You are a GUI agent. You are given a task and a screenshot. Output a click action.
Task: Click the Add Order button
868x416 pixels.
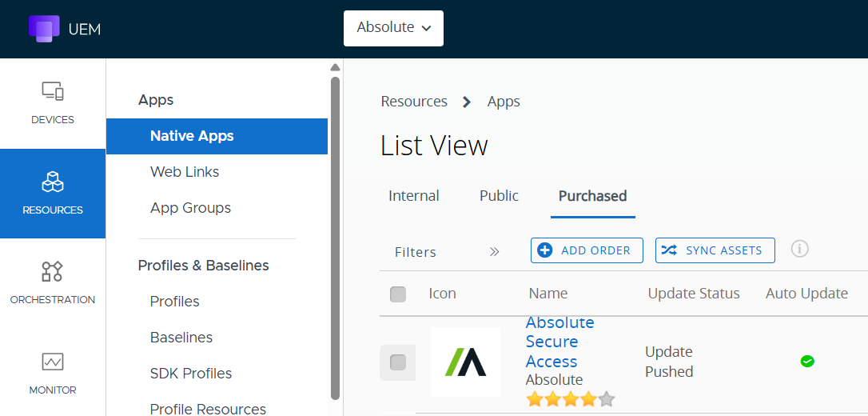pyautogui.click(x=587, y=250)
